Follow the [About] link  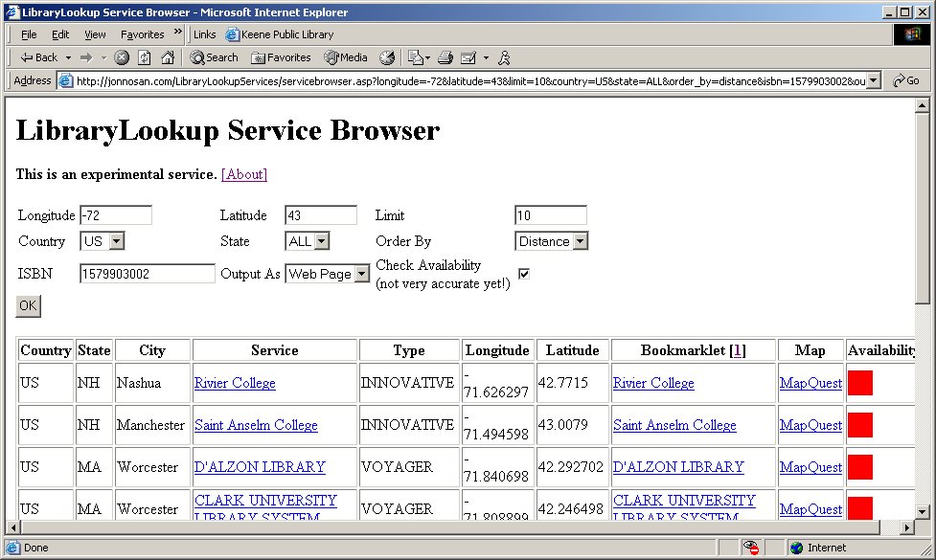click(244, 174)
